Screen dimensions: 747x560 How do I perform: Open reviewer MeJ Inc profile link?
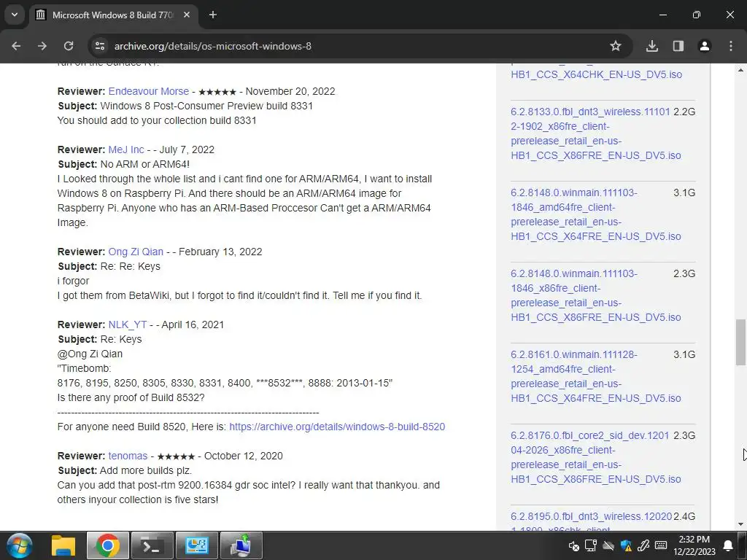(126, 149)
